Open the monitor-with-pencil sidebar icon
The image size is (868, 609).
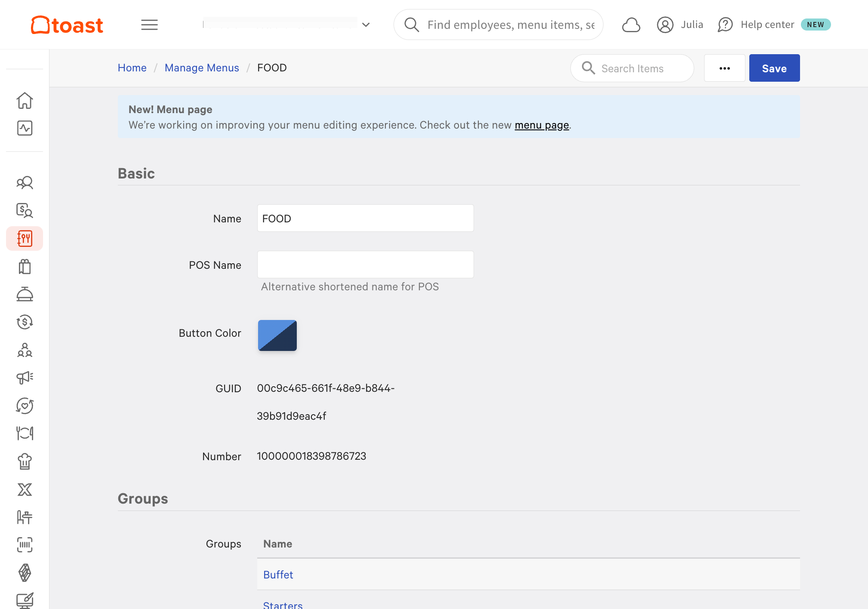point(25,600)
